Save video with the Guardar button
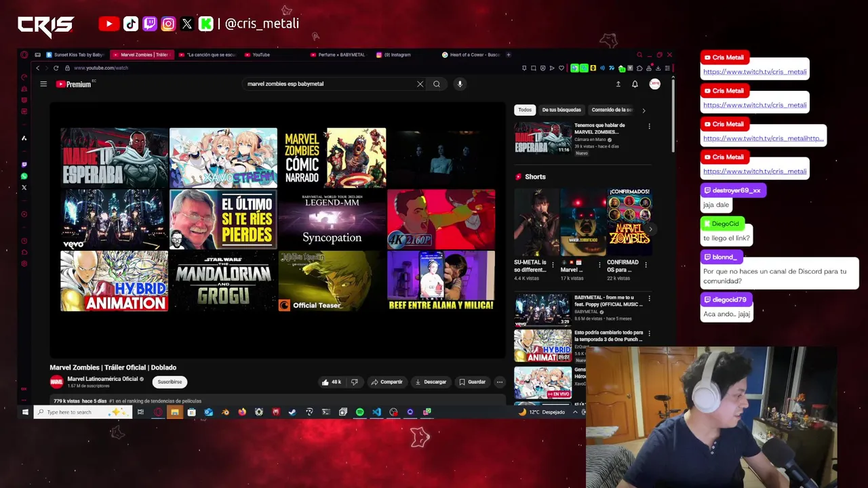Screen dimensions: 868x488 (x=473, y=382)
